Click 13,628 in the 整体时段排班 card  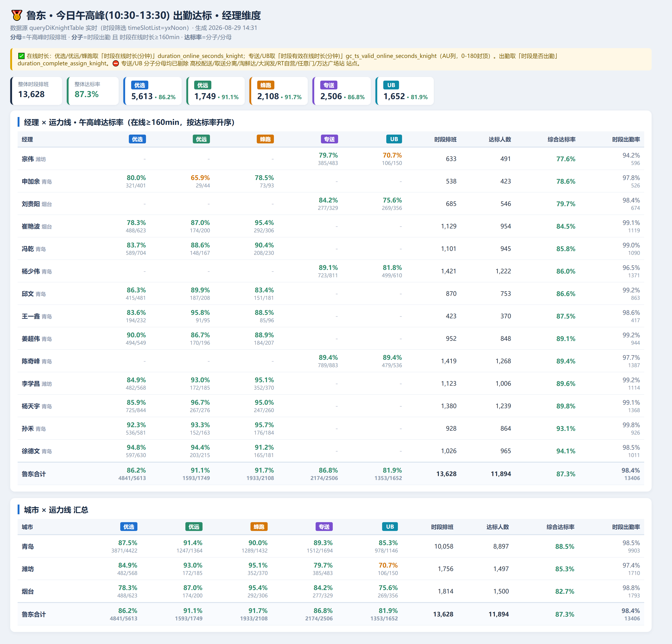[31, 94]
